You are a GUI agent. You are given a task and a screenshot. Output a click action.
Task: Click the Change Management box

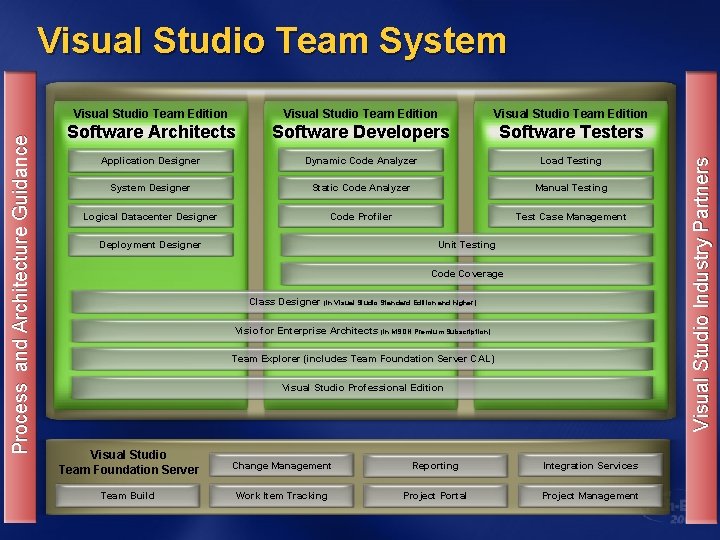(281, 466)
